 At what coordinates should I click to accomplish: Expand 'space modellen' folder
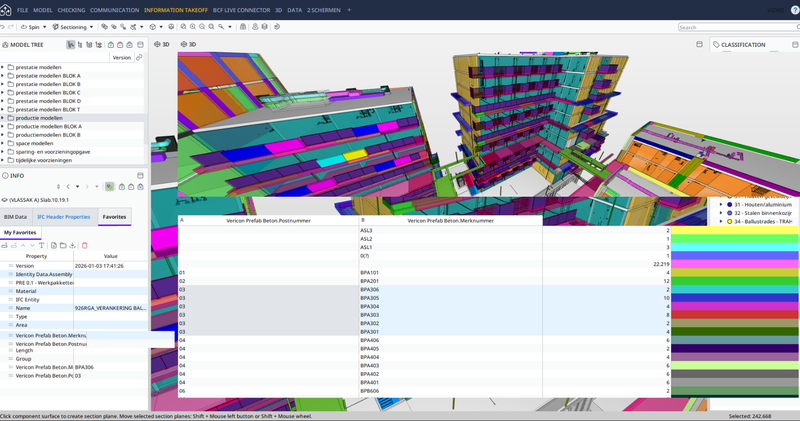click(x=3, y=143)
